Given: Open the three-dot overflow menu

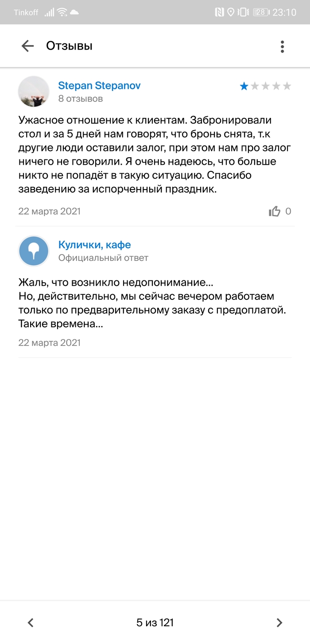Looking at the screenshot, I should click(282, 46).
